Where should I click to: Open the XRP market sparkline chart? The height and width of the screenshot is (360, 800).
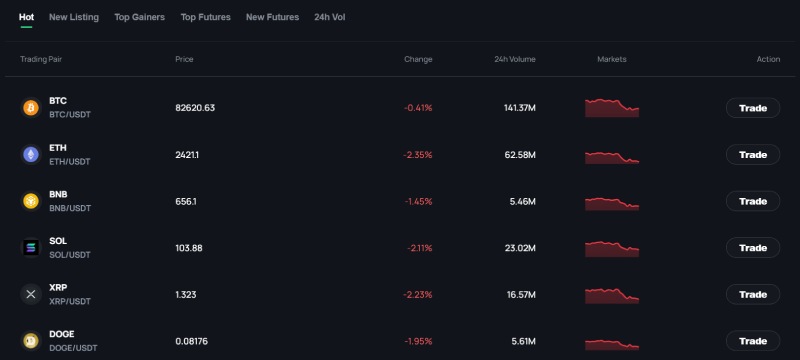[612, 296]
